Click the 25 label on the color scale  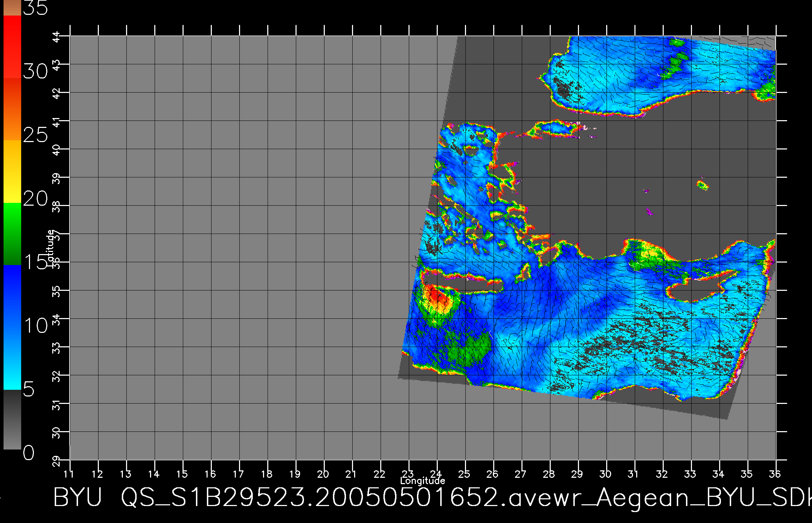(x=35, y=135)
